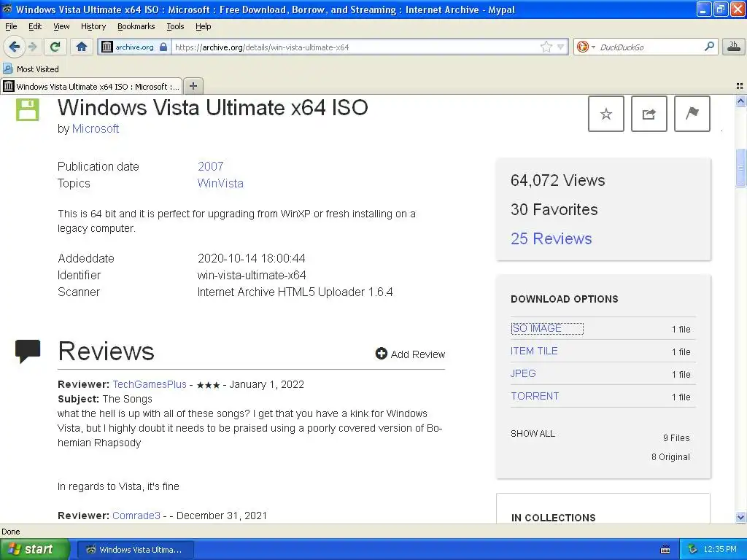Click the network tray icon

pyautogui.click(x=692, y=549)
